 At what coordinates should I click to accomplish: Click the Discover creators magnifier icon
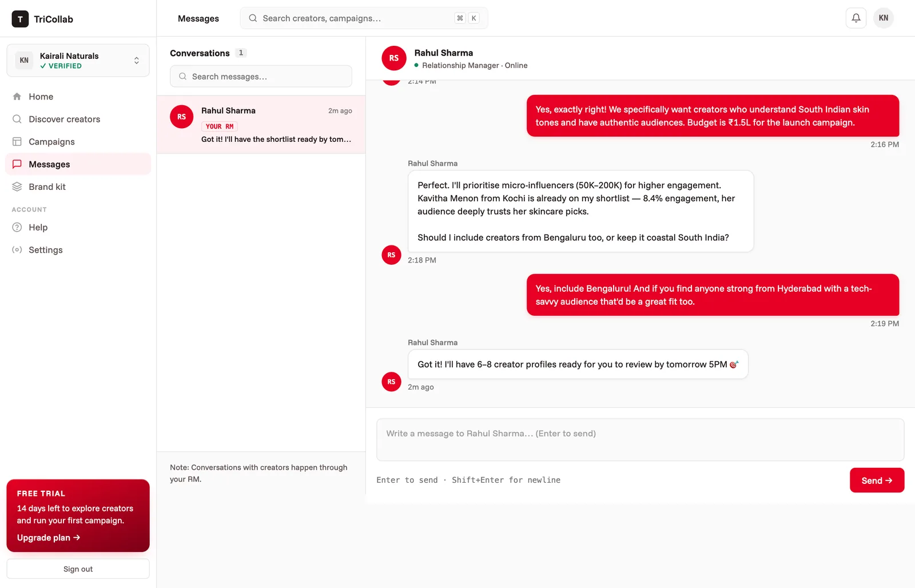17,119
